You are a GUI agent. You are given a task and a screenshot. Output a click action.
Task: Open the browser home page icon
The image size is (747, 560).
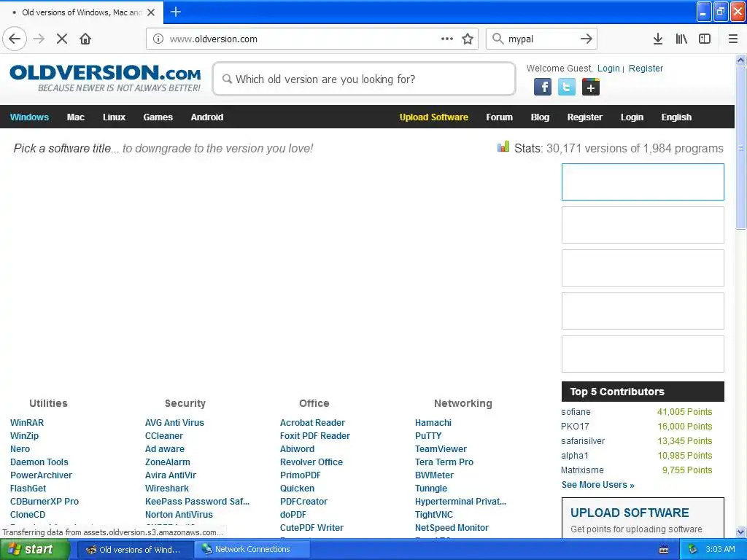85,39
